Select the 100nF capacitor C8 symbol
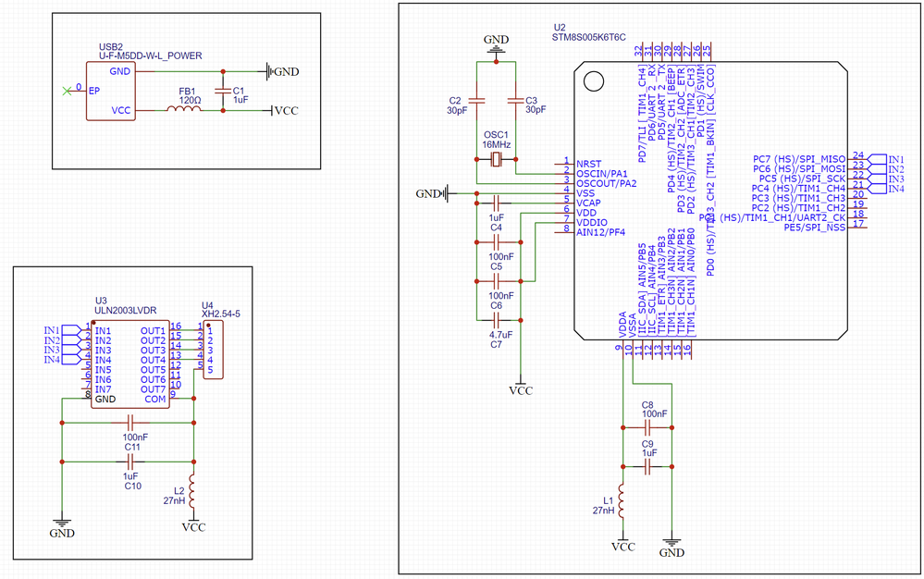 (647, 427)
